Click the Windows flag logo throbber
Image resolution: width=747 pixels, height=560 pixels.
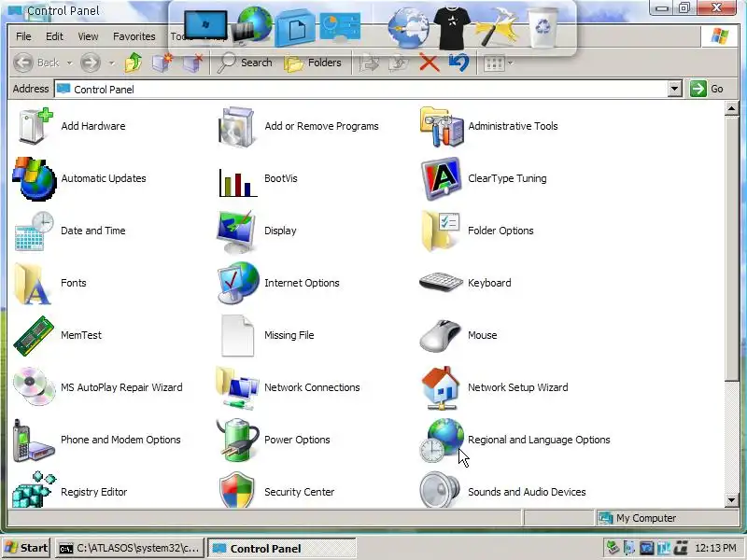[x=719, y=36]
